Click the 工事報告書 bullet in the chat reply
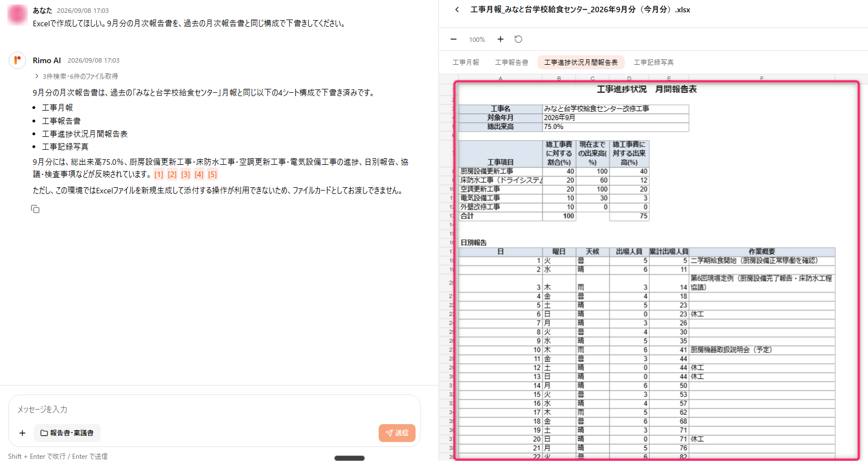The height and width of the screenshot is (461, 868). (62, 121)
